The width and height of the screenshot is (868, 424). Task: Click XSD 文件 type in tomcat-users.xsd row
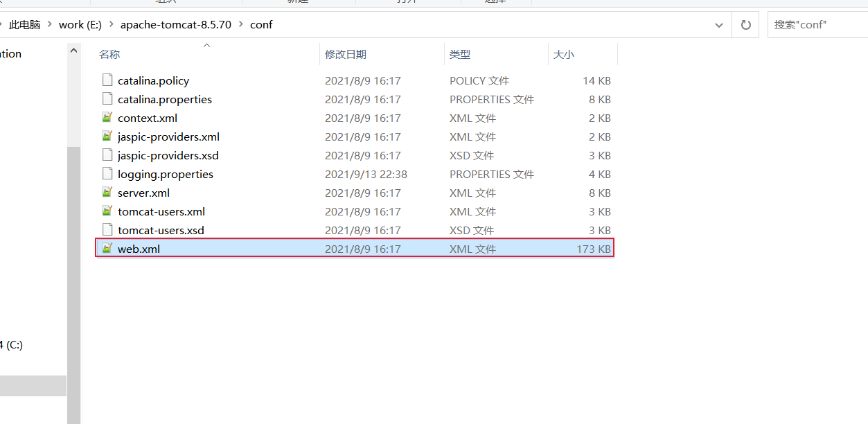(x=472, y=230)
